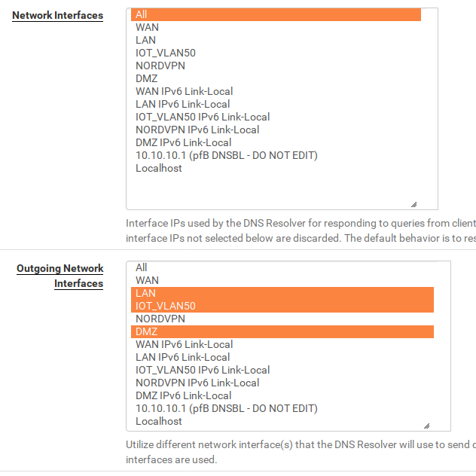476x476 pixels.
Task: Select DMZ IPv6 Link-Local in Network Interfaces
Action: (x=184, y=142)
